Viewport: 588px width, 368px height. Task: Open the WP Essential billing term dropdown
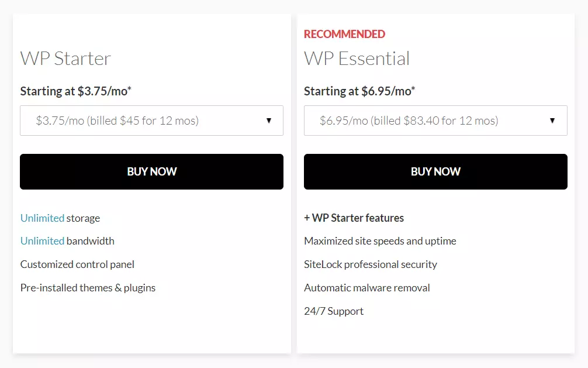tap(435, 121)
